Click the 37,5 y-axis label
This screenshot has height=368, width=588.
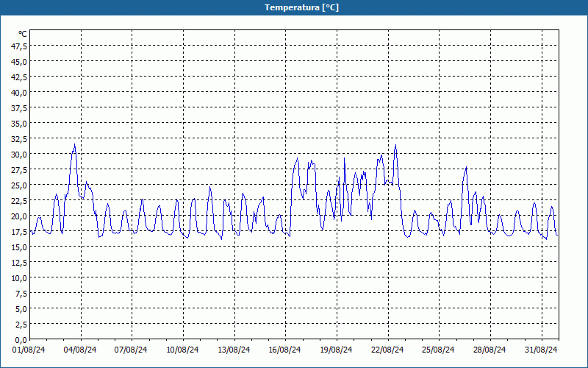[x=20, y=108]
